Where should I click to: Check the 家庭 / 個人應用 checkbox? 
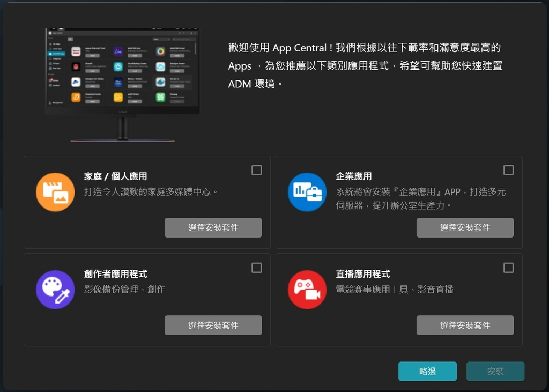click(257, 170)
